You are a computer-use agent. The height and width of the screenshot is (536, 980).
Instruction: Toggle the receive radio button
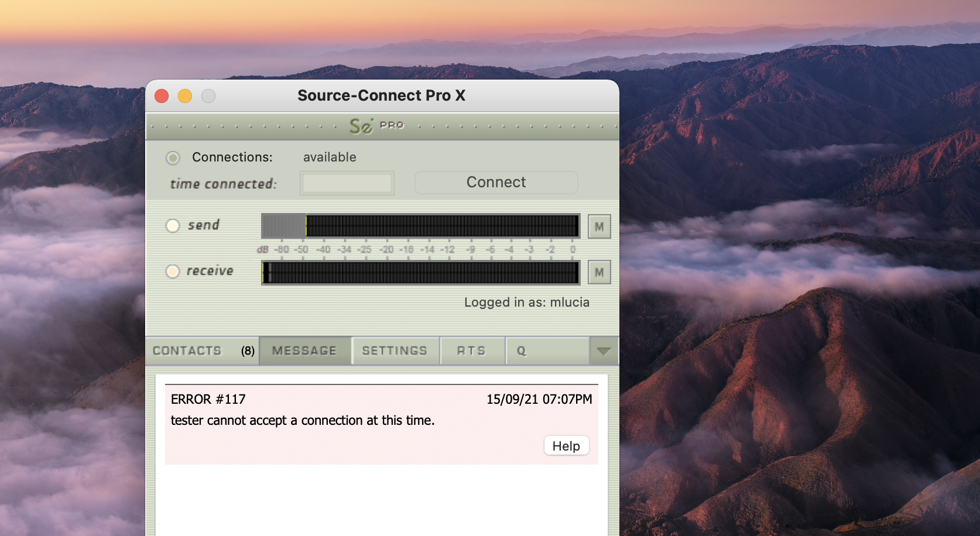click(173, 272)
